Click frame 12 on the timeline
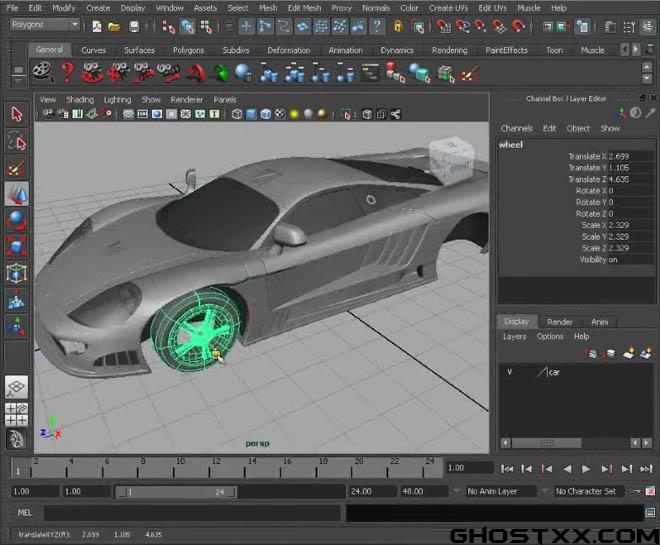 tap(210, 467)
